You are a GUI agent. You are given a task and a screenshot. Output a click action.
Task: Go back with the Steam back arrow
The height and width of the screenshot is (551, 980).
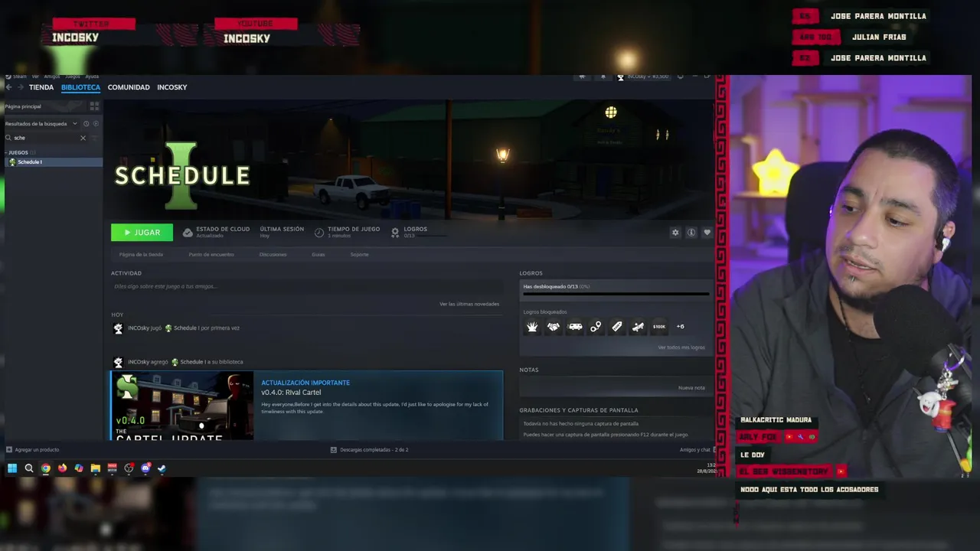click(8, 87)
